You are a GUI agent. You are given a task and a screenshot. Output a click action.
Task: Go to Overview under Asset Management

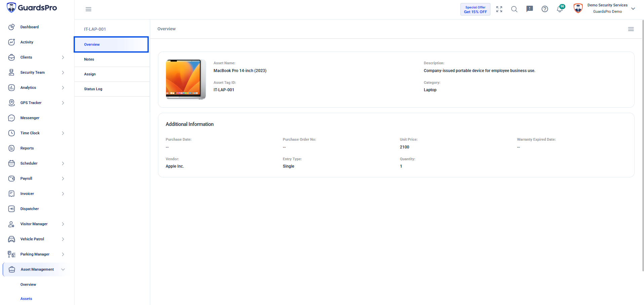coord(28,284)
